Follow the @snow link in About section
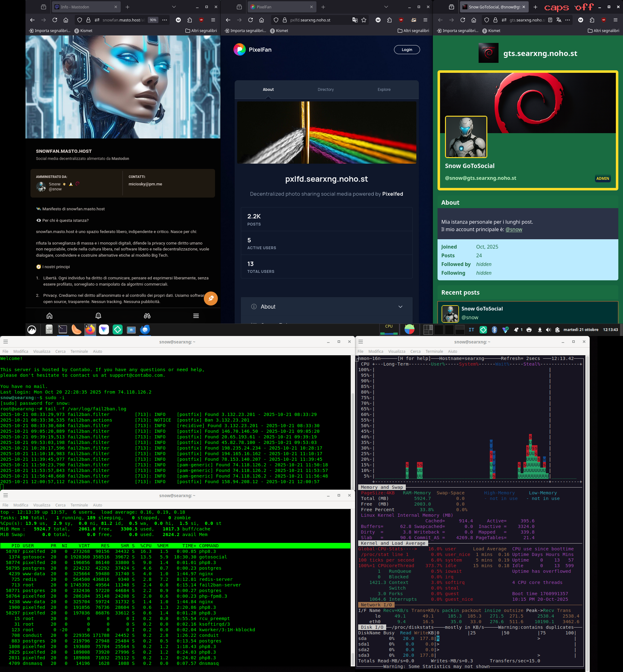Screen dimensions: 623x672 click(513, 230)
